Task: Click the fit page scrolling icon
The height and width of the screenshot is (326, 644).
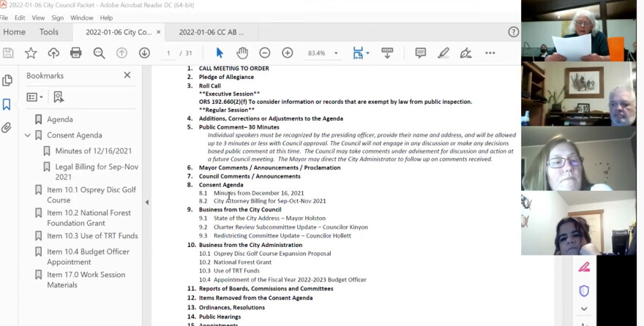Action: click(x=358, y=53)
